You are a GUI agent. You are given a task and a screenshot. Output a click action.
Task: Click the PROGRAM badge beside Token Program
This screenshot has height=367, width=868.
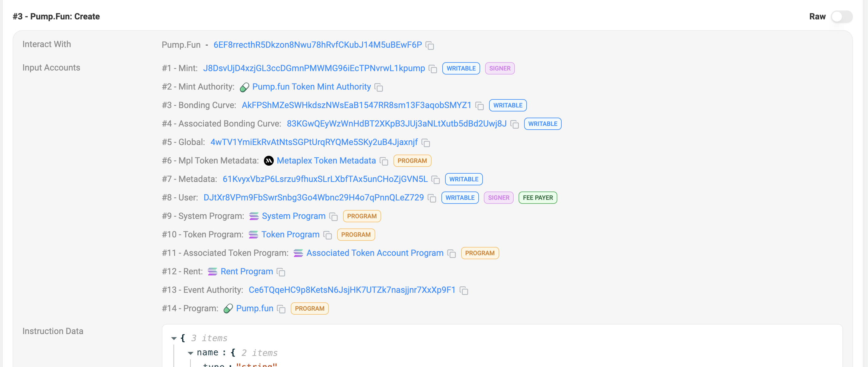coord(356,235)
